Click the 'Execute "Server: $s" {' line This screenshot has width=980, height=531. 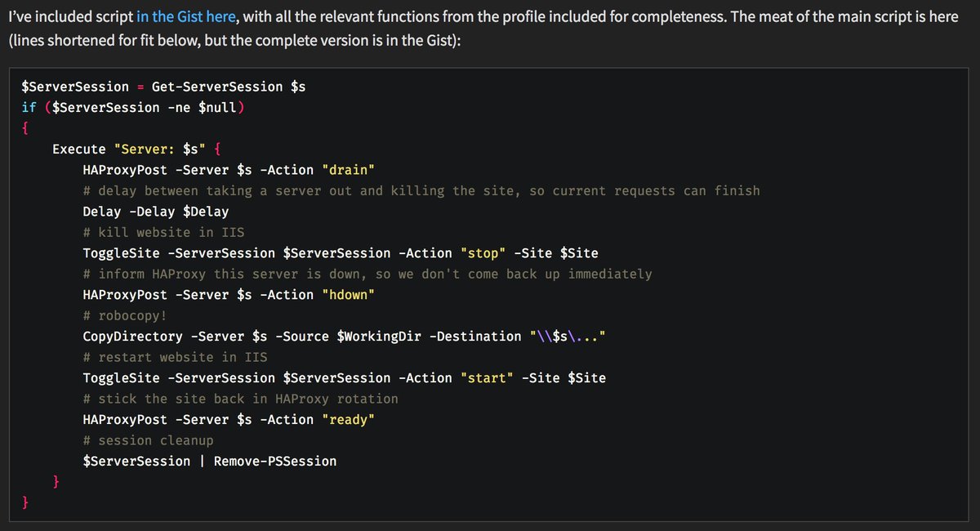click(x=136, y=149)
